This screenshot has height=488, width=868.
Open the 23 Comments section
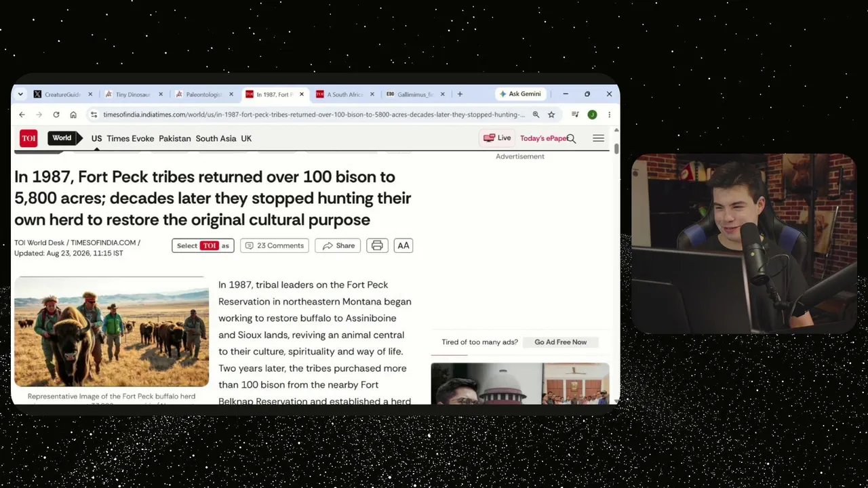coord(274,245)
